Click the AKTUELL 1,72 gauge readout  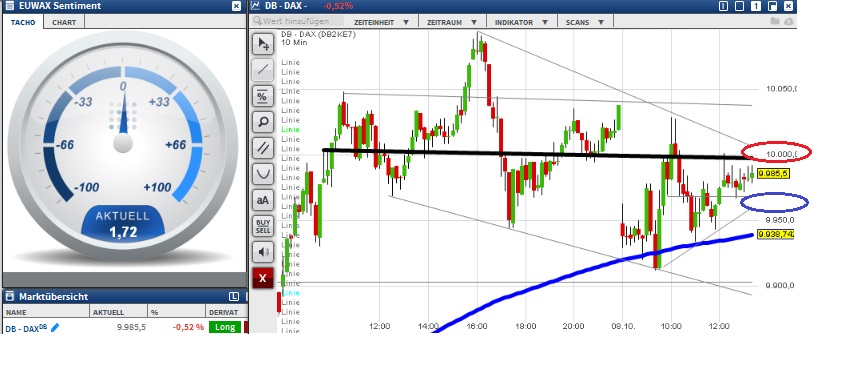click(123, 224)
